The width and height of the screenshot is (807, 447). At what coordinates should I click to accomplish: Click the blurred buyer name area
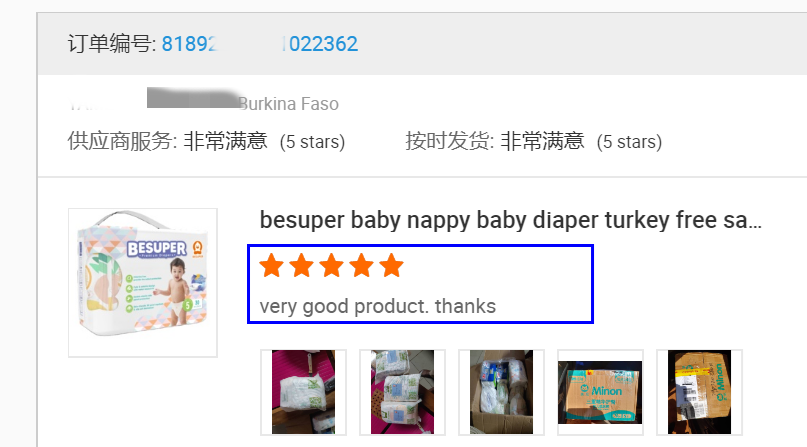coord(192,98)
